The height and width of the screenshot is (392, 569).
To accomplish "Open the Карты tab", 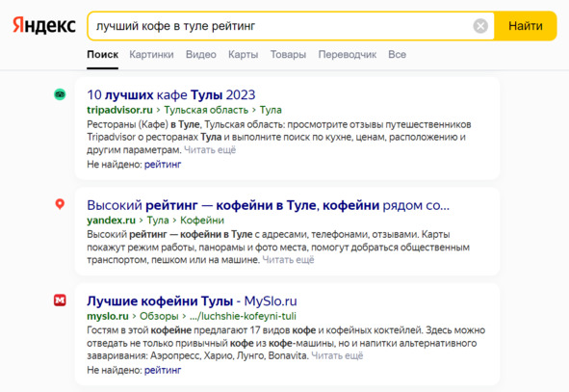I will (243, 55).
